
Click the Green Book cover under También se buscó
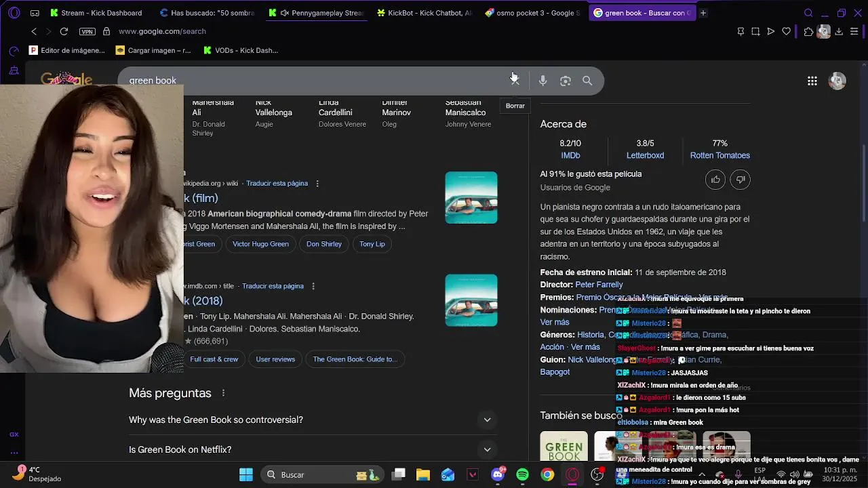pos(564,446)
